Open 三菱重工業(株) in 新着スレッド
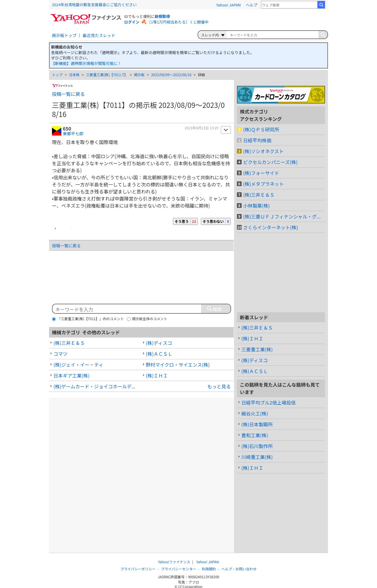377x588 pixels. click(x=257, y=350)
